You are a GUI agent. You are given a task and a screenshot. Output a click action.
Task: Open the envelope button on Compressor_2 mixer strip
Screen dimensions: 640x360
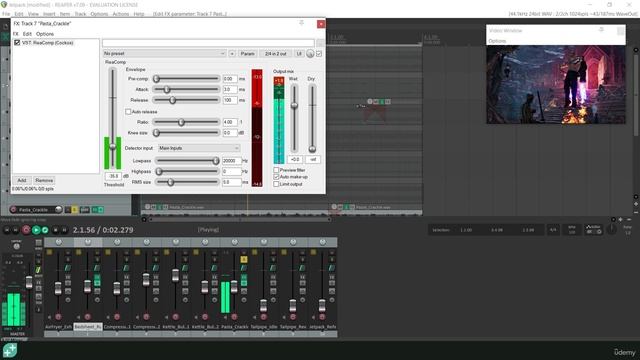tap(156, 268)
